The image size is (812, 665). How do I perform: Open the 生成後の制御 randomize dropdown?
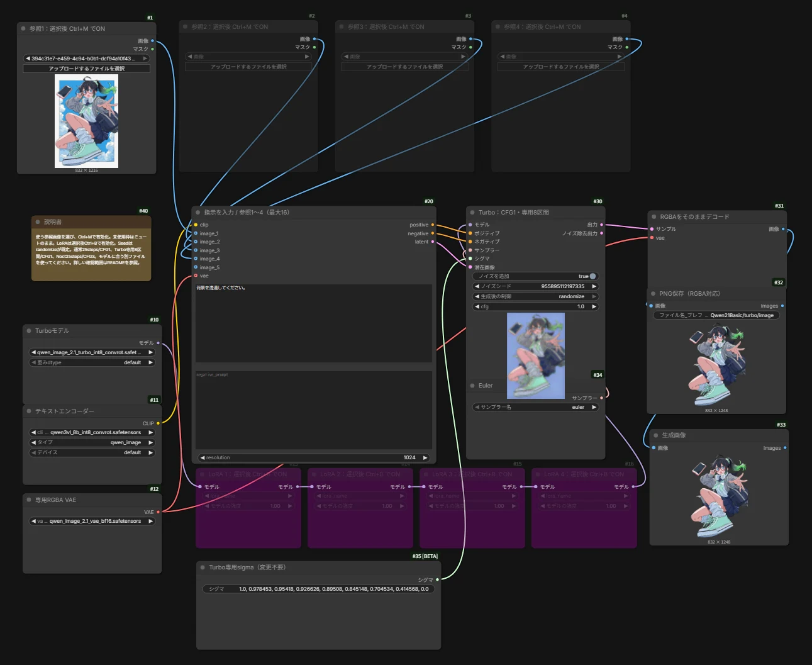[535, 296]
